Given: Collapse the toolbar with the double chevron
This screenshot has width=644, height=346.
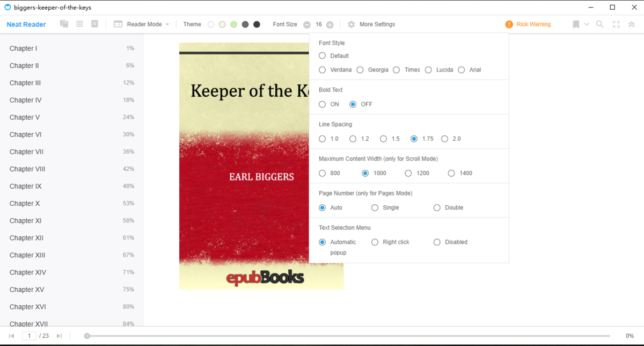Looking at the screenshot, I should (x=632, y=24).
